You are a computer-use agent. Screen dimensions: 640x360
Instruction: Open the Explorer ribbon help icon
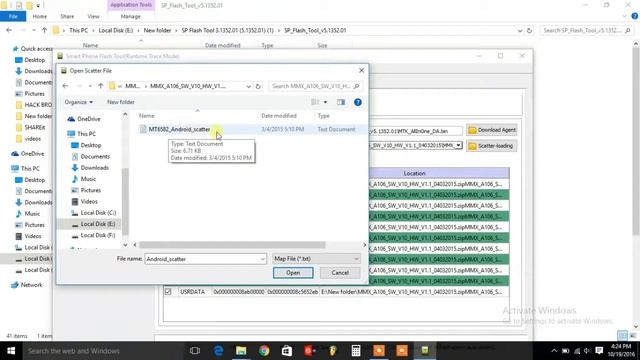tap(635, 16)
